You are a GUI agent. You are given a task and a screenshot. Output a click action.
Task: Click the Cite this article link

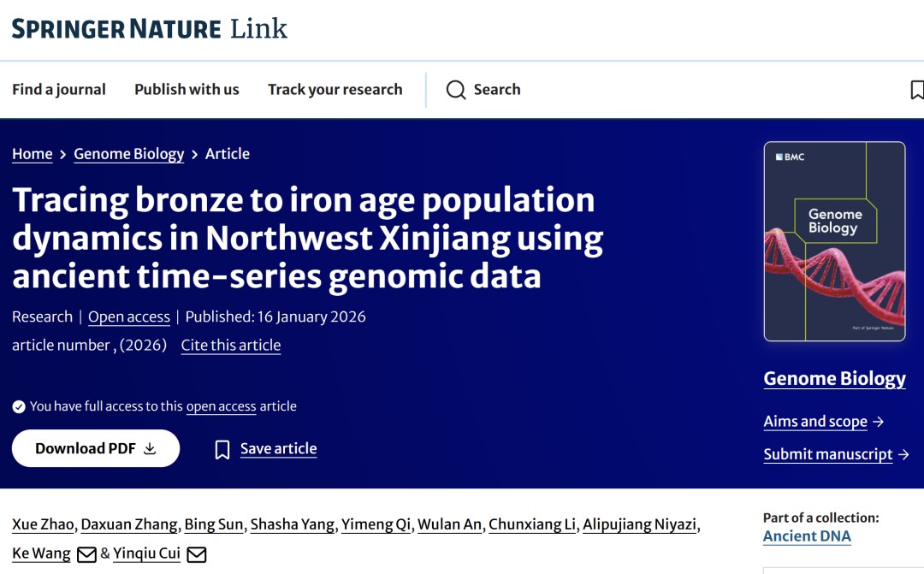231,346
